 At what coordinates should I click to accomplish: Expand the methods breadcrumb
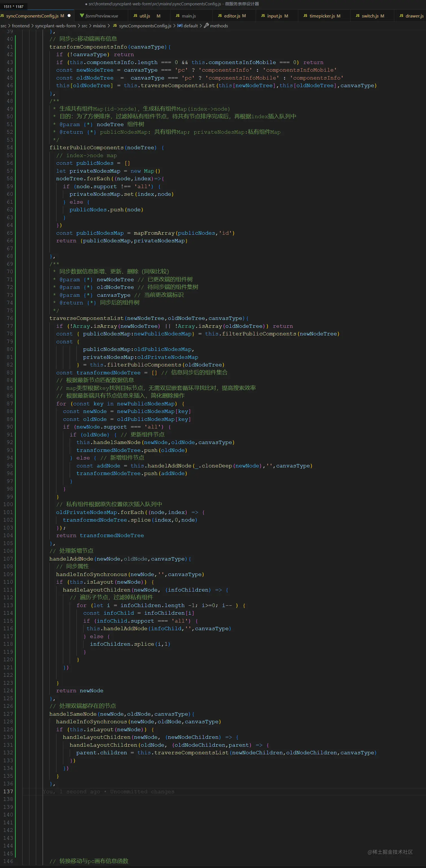(219, 26)
